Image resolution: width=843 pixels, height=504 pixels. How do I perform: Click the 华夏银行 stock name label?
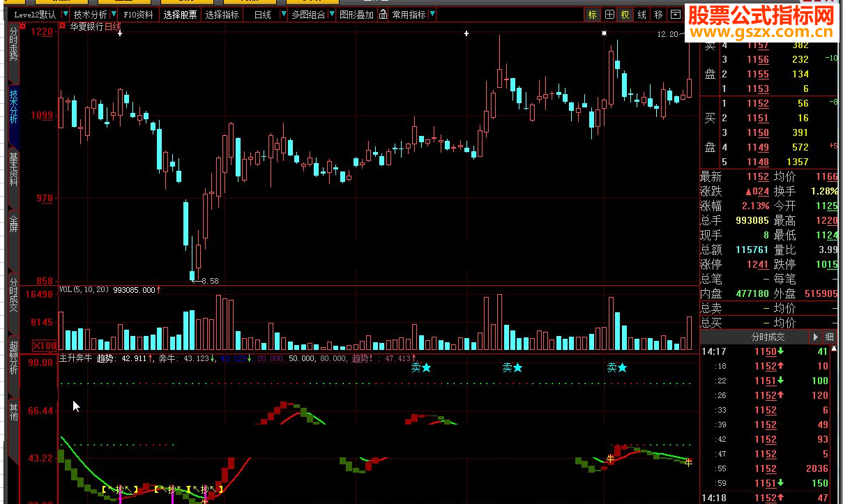[x=86, y=26]
